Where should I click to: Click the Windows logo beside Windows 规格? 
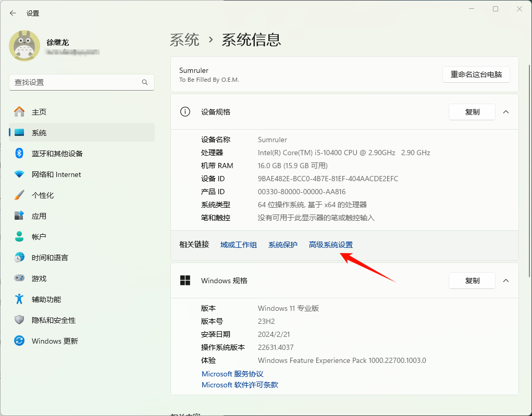[185, 281]
